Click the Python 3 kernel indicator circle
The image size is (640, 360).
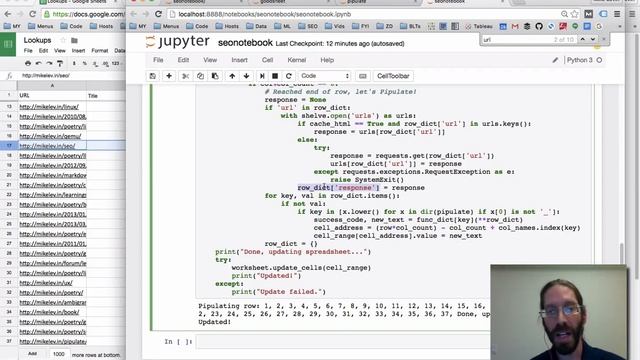pyautogui.click(x=599, y=60)
